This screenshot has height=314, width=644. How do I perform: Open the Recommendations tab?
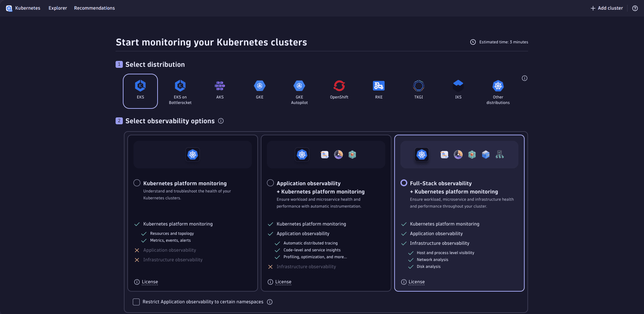(95, 8)
